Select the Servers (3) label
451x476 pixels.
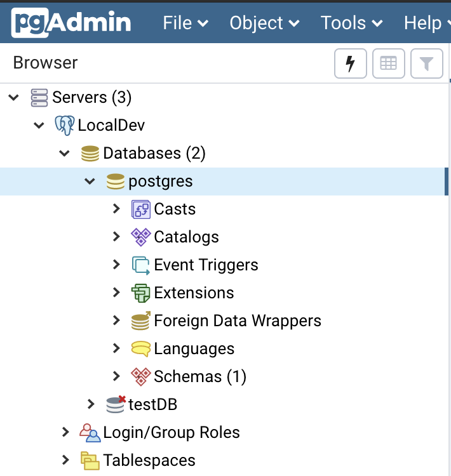pos(91,98)
